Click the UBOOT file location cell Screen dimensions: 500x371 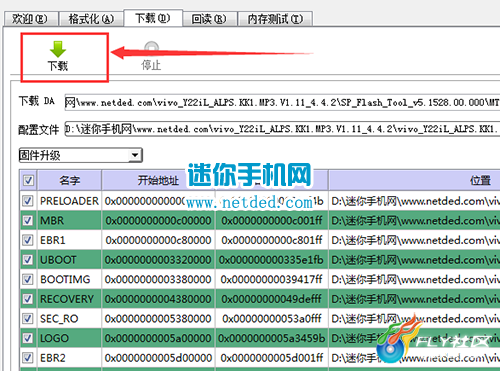(414, 260)
